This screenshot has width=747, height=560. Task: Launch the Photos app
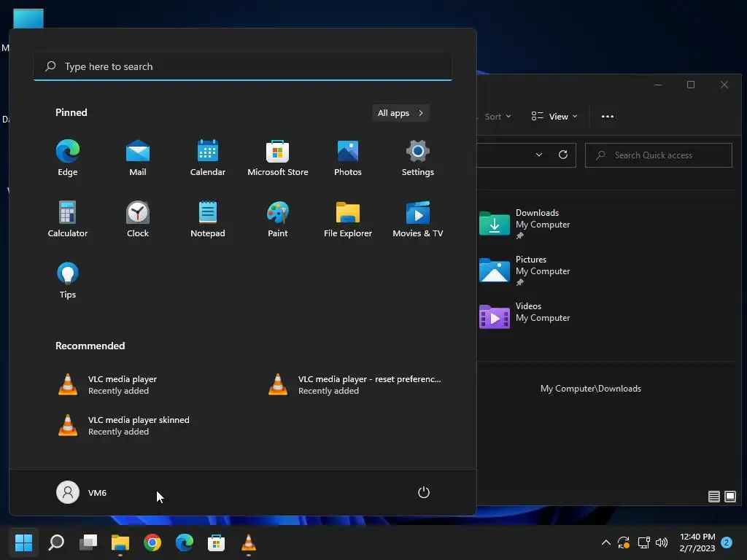click(x=348, y=158)
